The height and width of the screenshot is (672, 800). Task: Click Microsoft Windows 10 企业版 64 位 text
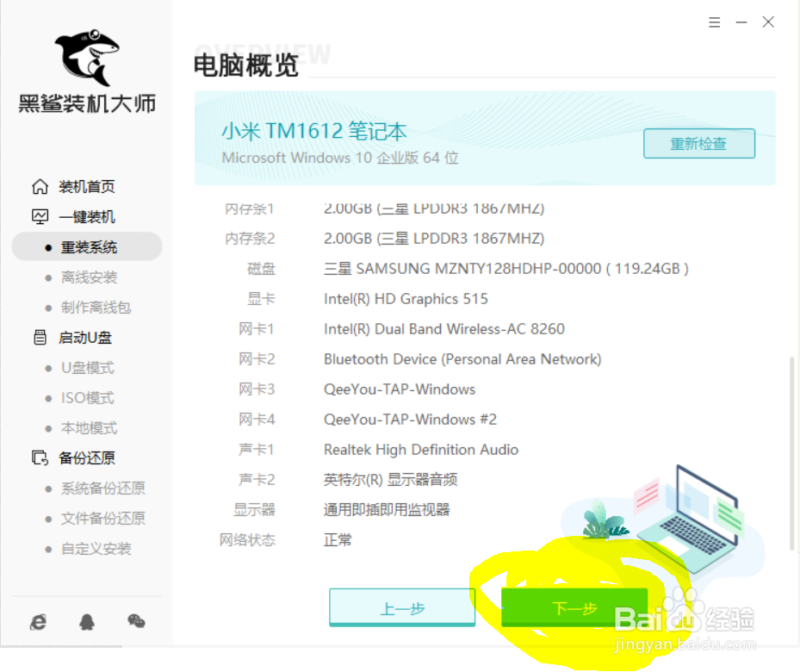[340, 158]
